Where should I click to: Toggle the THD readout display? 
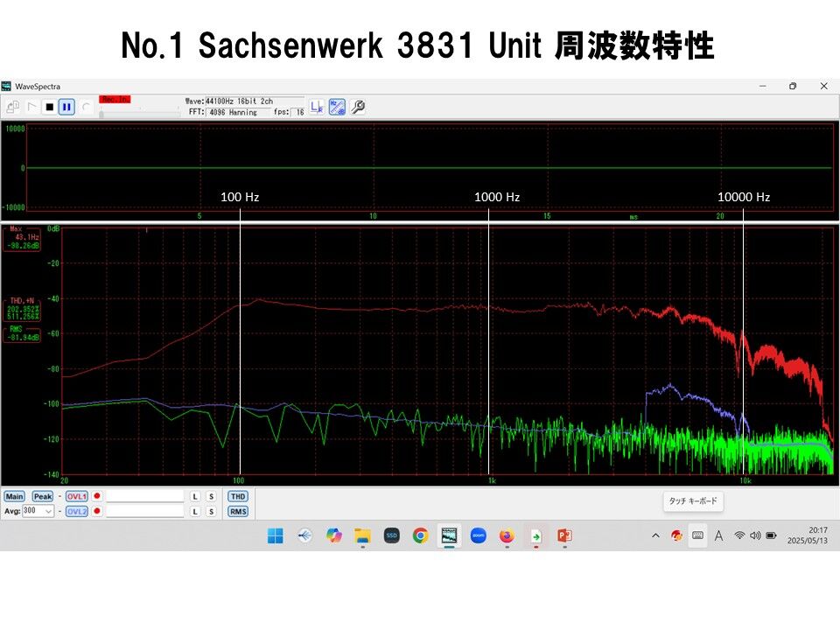coord(237,495)
